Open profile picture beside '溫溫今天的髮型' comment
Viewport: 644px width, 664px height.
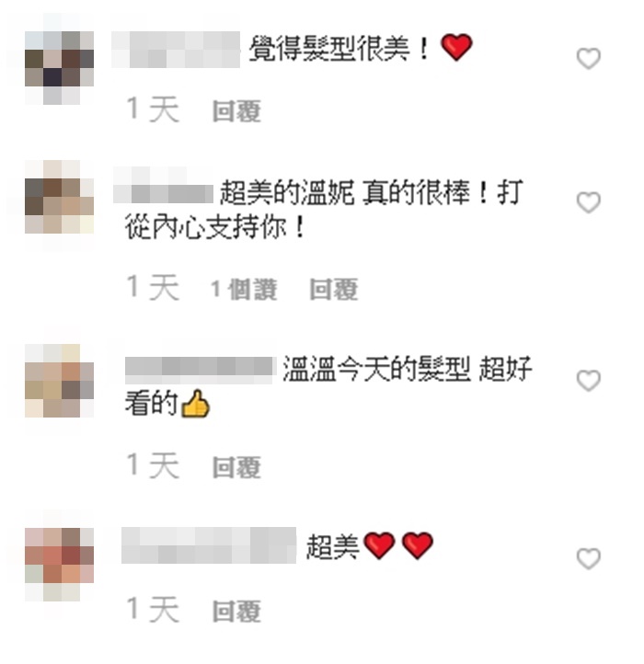pyautogui.click(x=59, y=381)
